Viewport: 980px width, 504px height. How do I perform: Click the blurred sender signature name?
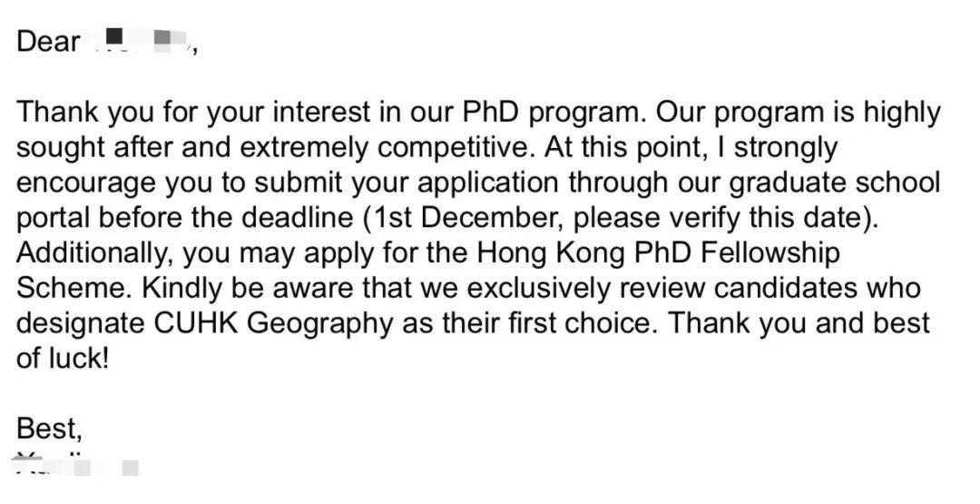75,465
